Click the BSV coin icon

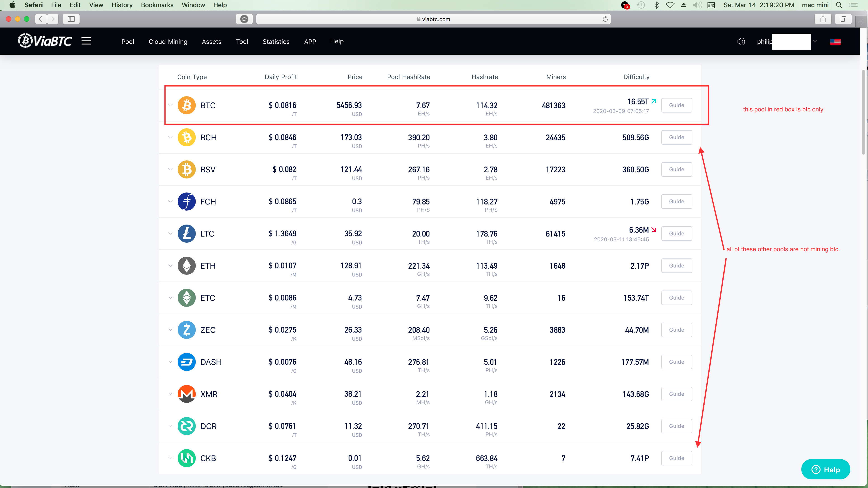tap(186, 169)
